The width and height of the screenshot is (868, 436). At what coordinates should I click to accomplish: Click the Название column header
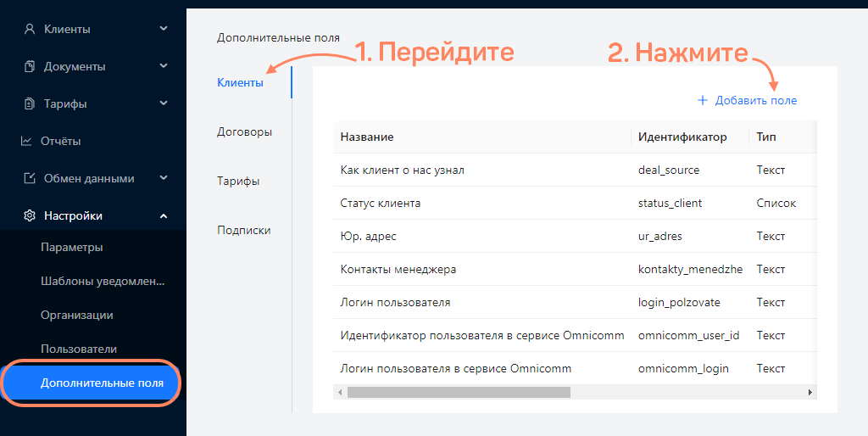click(x=367, y=137)
